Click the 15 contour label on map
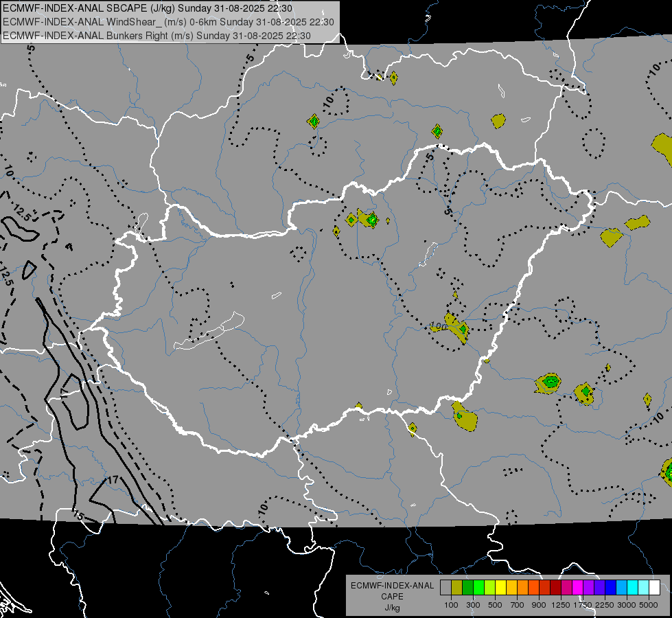This screenshot has height=618, width=672. click(x=78, y=515)
